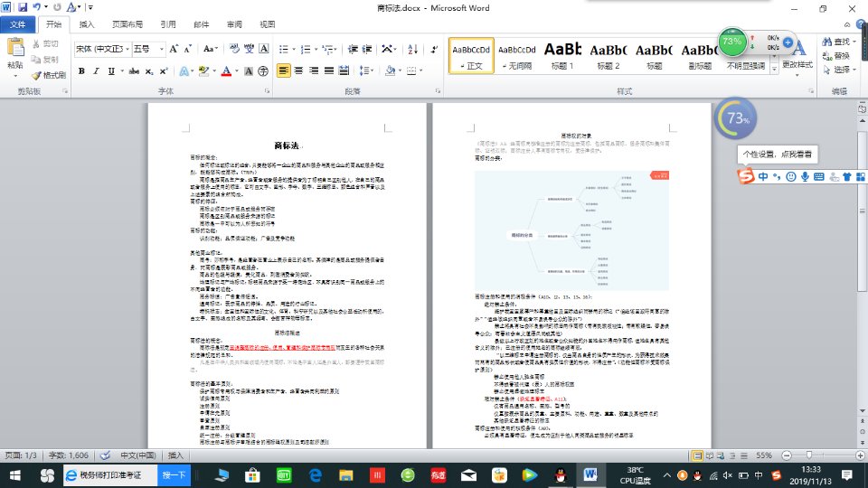Screen dimensions: 868x488
Task: Click the Sort icon
Action: [412, 49]
